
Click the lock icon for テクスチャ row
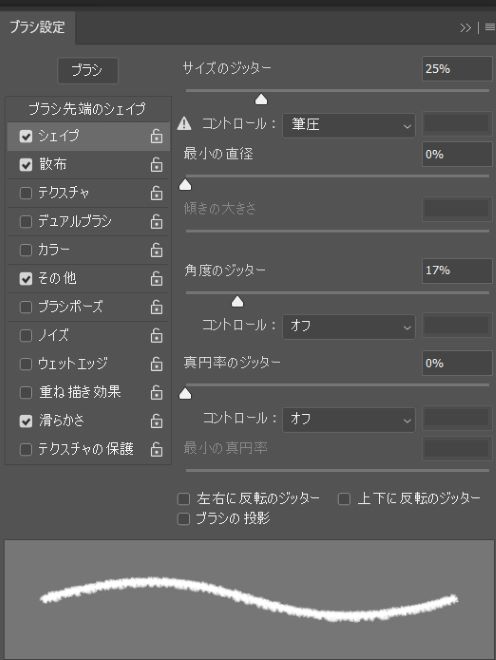(x=156, y=193)
